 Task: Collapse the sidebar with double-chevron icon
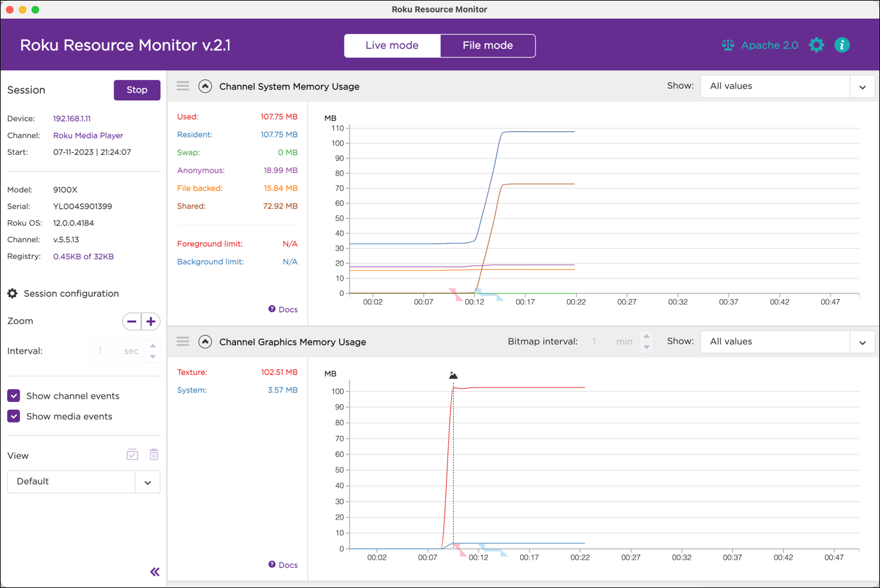(x=155, y=572)
